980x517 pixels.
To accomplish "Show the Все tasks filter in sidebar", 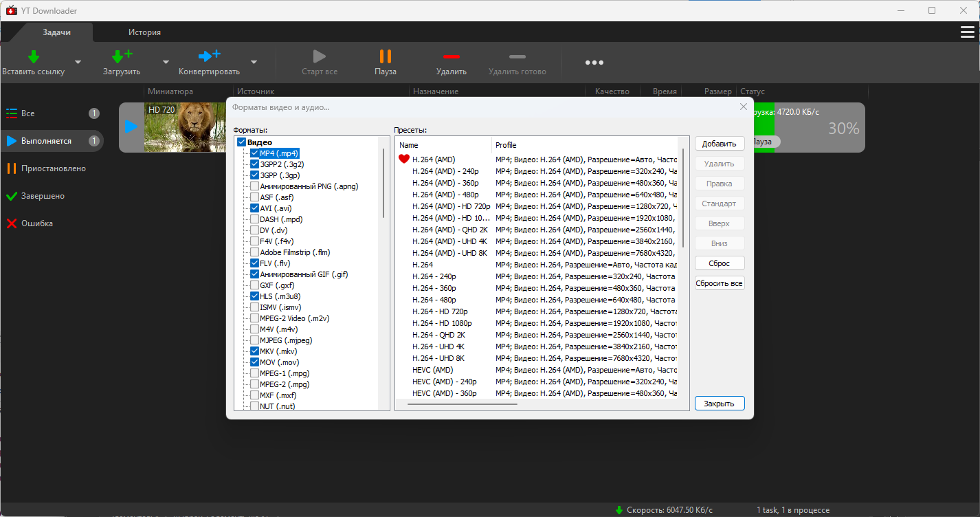I will click(52, 113).
